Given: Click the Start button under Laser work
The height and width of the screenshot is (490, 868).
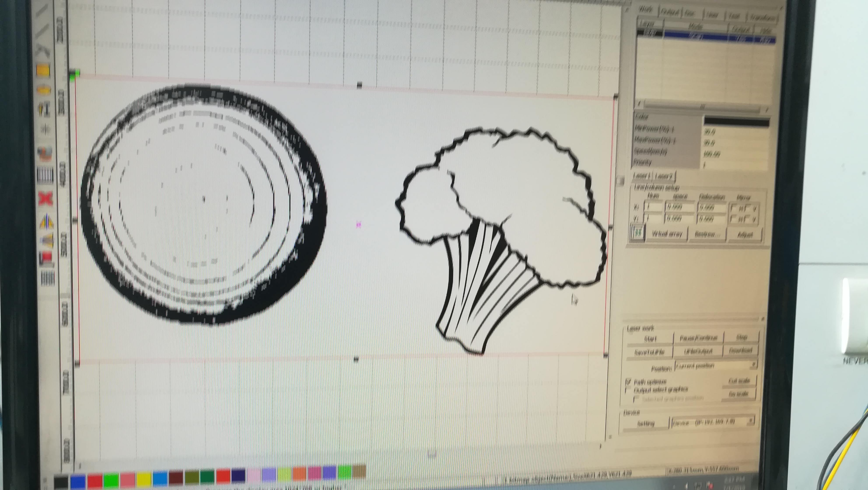Looking at the screenshot, I should pos(650,339).
